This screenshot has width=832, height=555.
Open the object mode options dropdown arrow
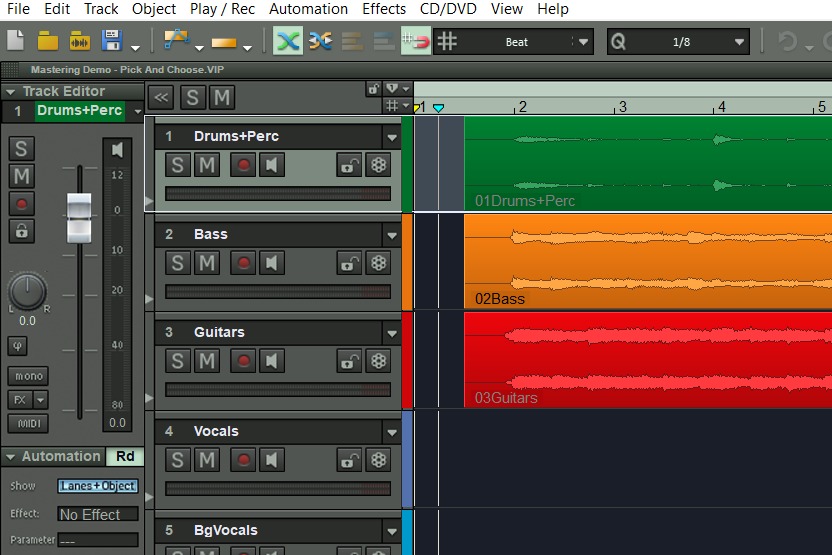[x=247, y=48]
